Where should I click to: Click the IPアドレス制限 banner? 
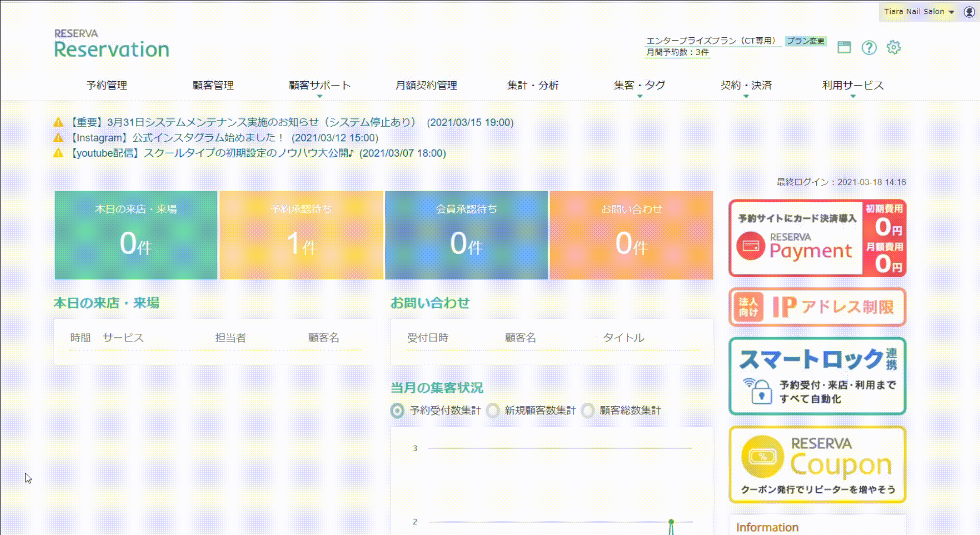click(817, 307)
